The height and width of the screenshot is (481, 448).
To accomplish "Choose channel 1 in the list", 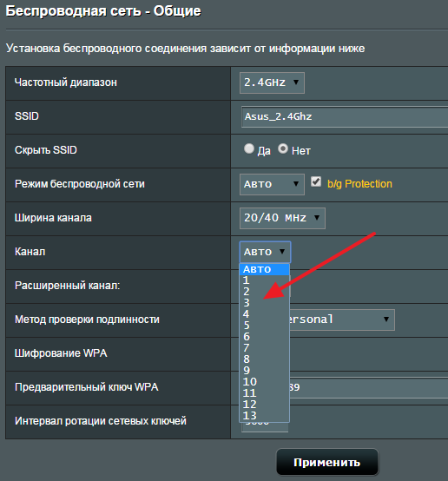I will 264,280.
